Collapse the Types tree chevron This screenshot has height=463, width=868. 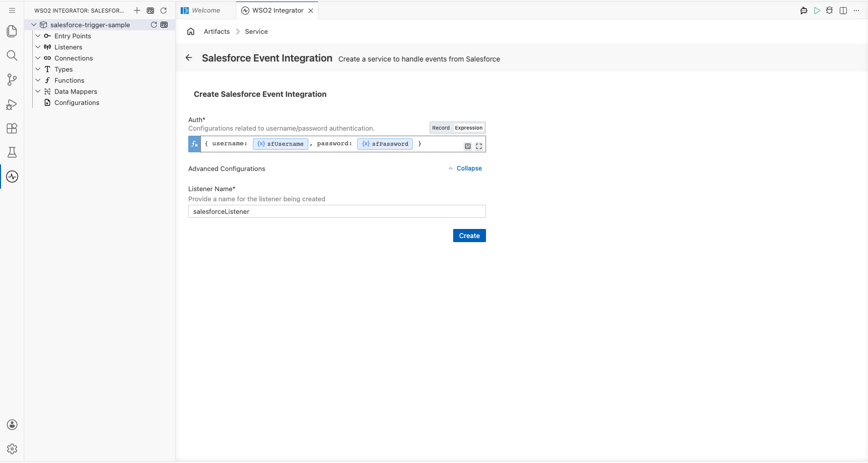38,69
